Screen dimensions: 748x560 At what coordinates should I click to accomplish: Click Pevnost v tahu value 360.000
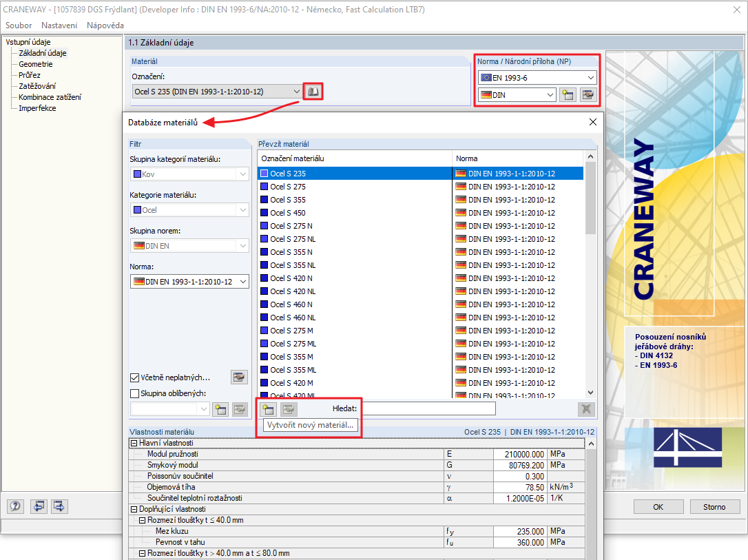(519, 542)
